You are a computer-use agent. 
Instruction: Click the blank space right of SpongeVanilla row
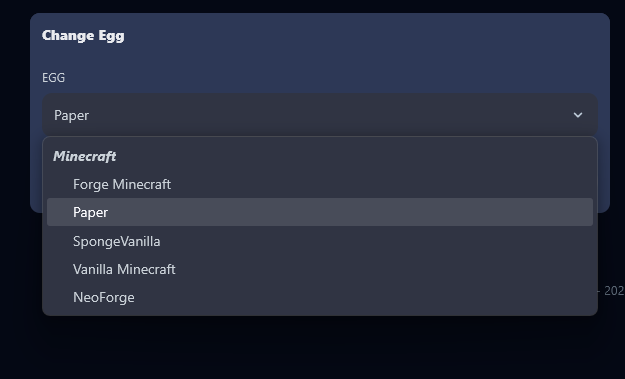click(377, 241)
